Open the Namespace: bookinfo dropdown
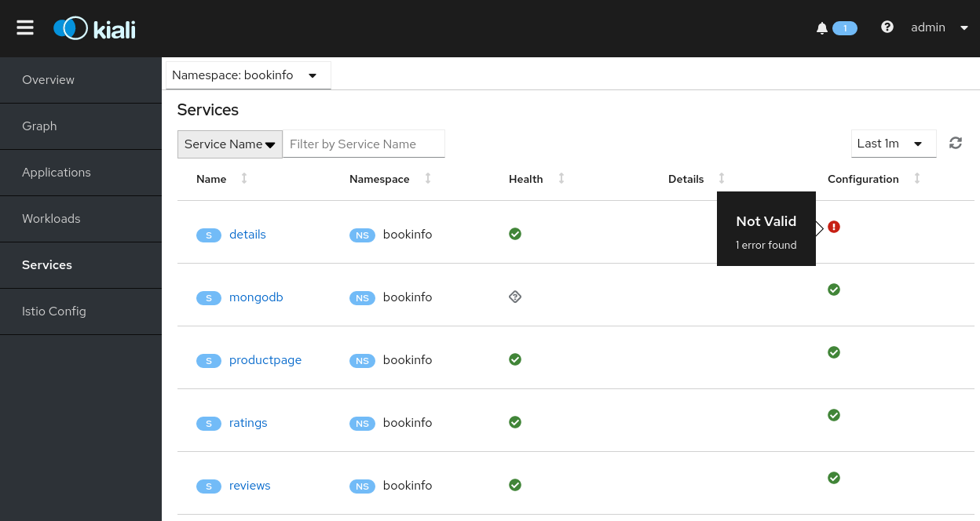This screenshot has height=521, width=980. (248, 75)
